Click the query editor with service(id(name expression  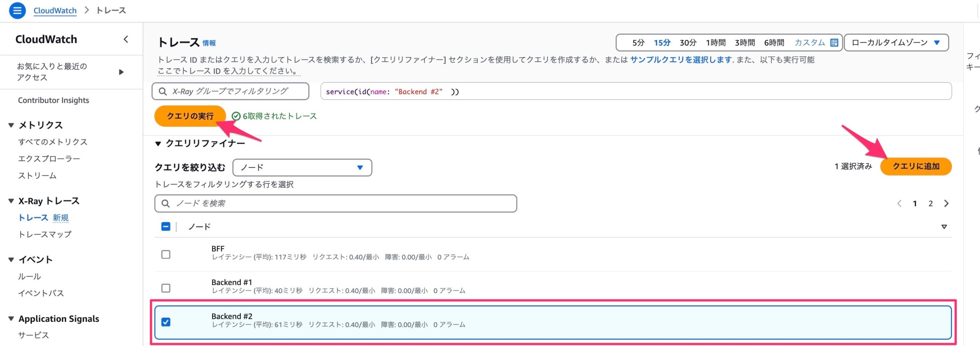[x=636, y=92]
